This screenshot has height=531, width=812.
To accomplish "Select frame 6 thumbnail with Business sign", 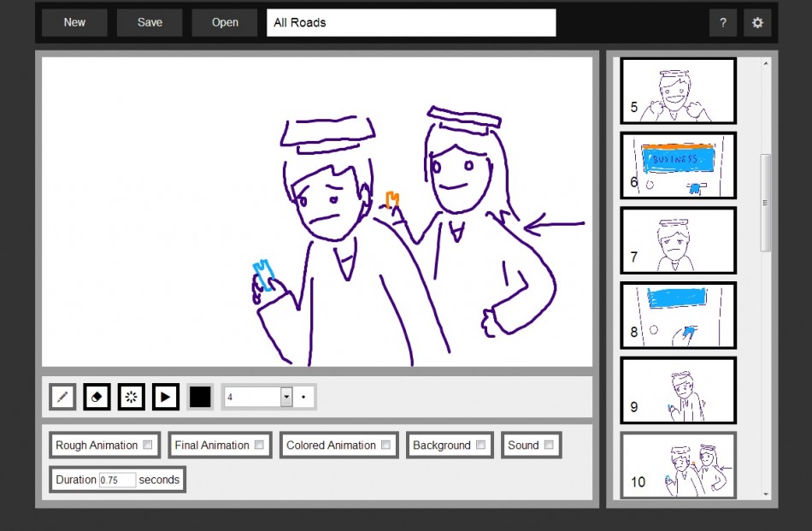I will [x=678, y=165].
